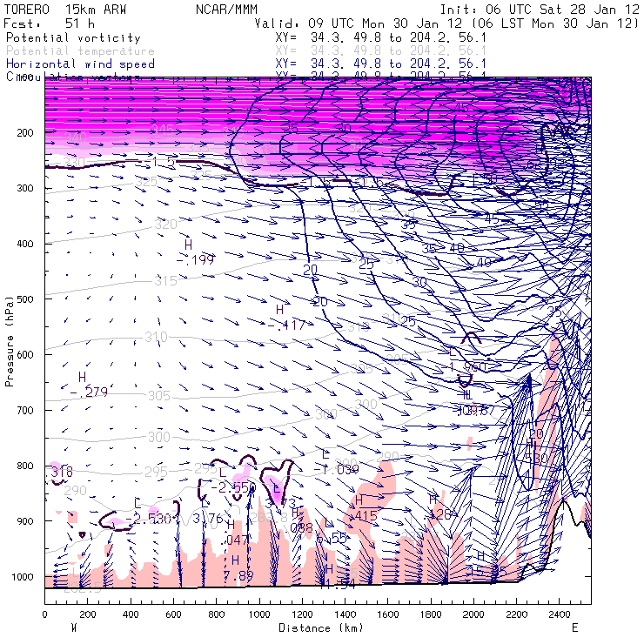Screen dimensions: 644x644
Task: Click the 1000 tick label on pressure axis
Action: tap(23, 577)
